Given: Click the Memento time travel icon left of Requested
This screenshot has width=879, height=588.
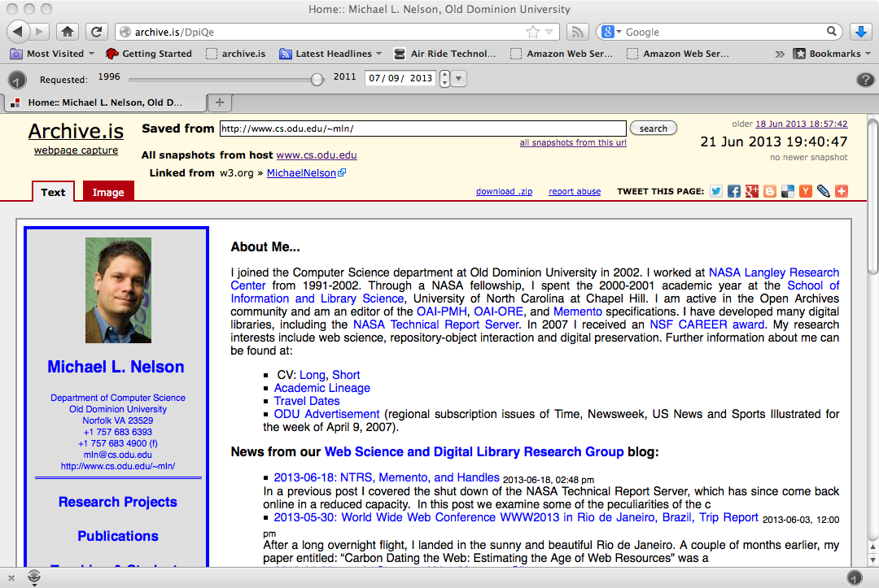Looking at the screenshot, I should (17, 80).
